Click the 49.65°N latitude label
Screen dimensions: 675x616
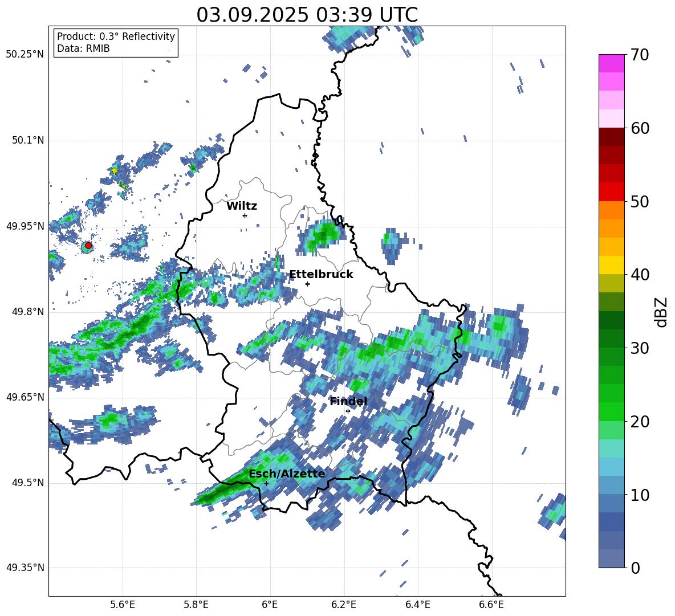coord(25,397)
